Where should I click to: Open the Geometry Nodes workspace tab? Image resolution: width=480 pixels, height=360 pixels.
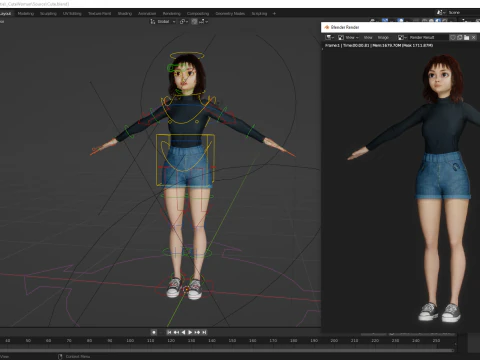coord(230,14)
